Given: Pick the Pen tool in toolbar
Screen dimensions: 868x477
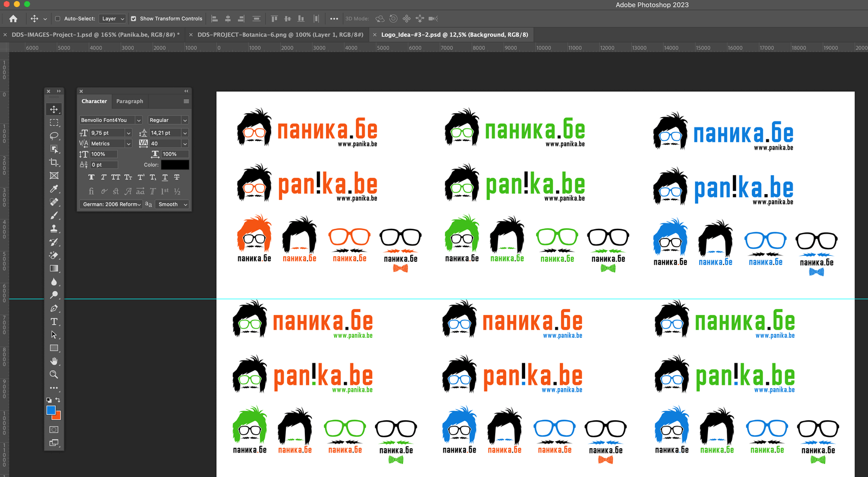Looking at the screenshot, I should pyautogui.click(x=54, y=308).
